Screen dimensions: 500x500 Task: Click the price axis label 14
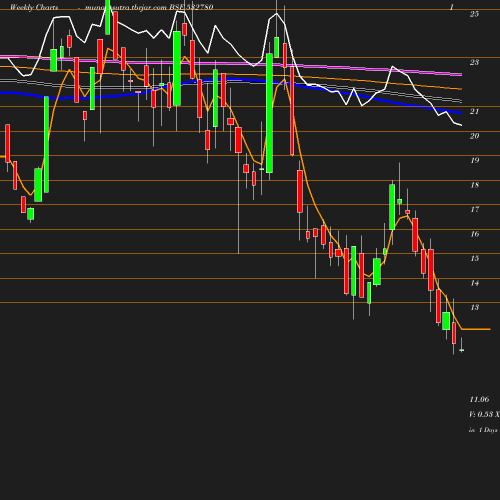(474, 283)
